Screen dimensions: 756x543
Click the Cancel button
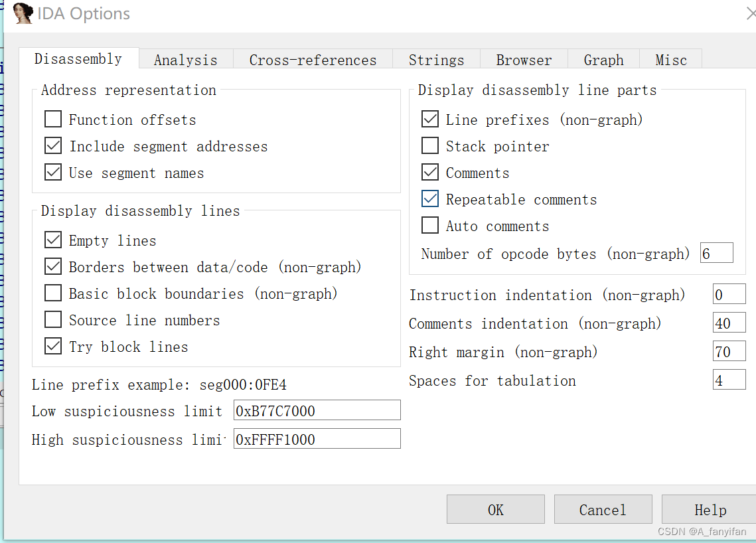[x=603, y=509]
